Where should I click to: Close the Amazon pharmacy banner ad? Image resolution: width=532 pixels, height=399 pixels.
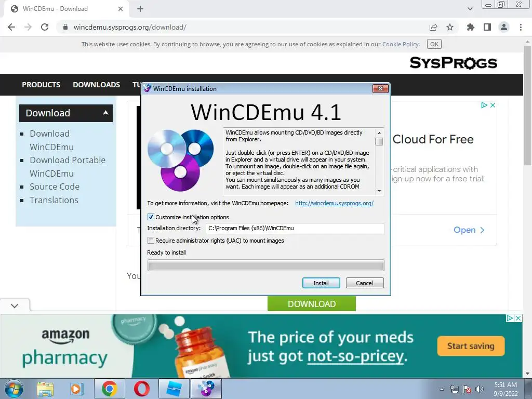point(518,318)
